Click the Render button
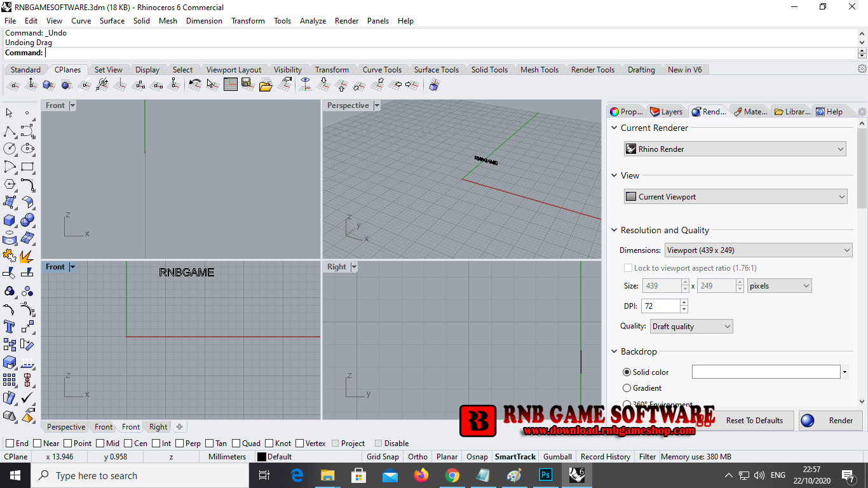Image resolution: width=868 pixels, height=488 pixels. point(831,421)
